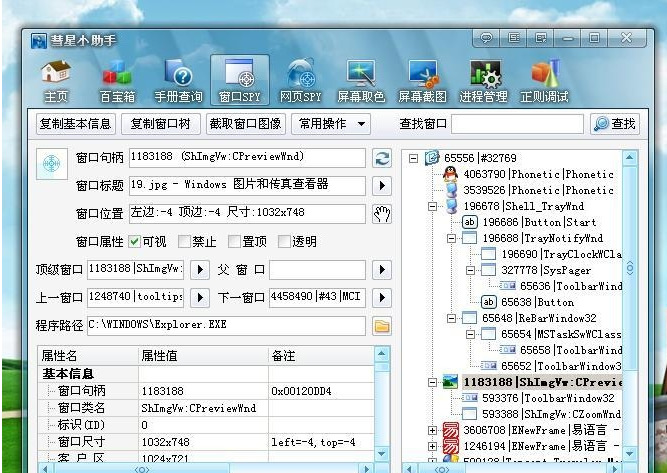
Task: Open the 百宝箱 toolbox icon
Action: [117, 81]
